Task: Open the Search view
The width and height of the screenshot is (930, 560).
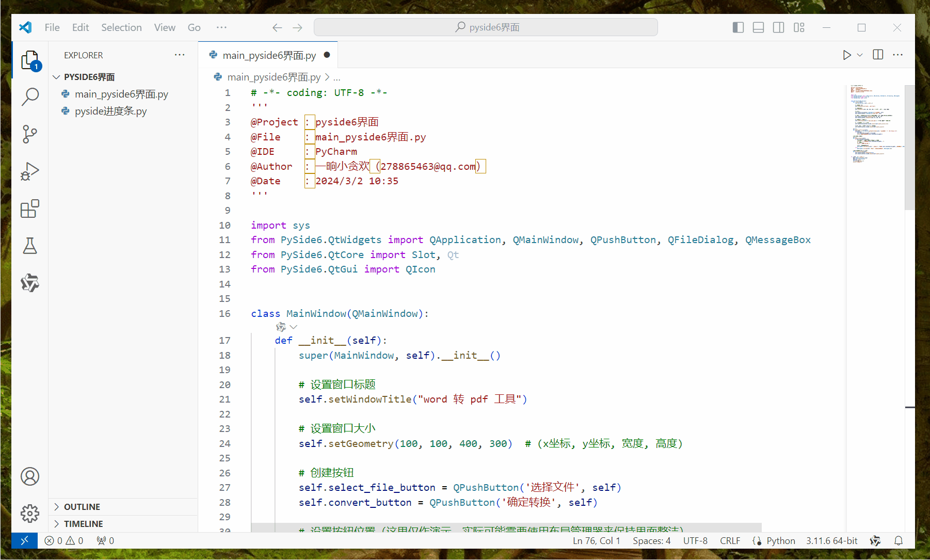Action: pyautogui.click(x=30, y=97)
